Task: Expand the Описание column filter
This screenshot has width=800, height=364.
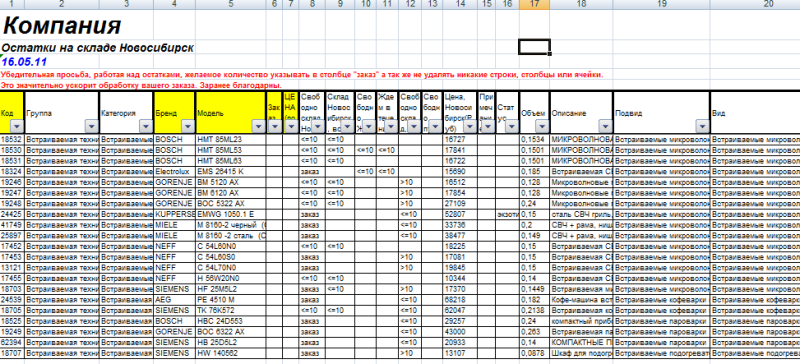Action: 605,126
